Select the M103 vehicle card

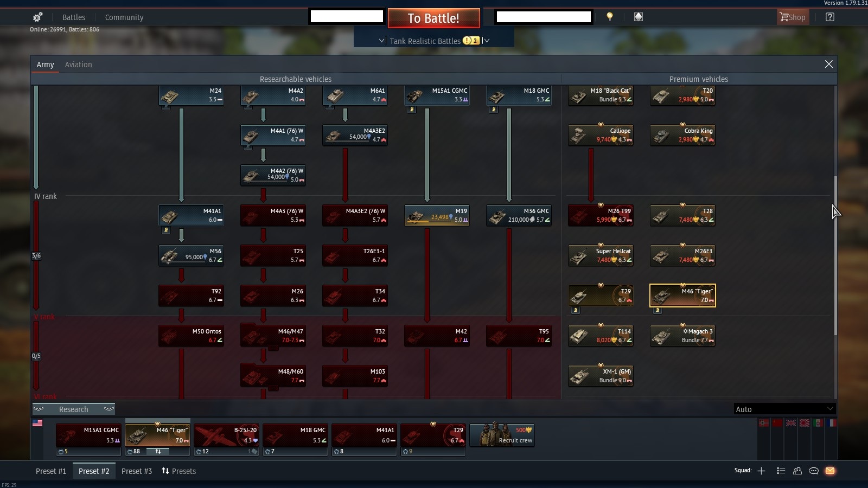pos(355,376)
